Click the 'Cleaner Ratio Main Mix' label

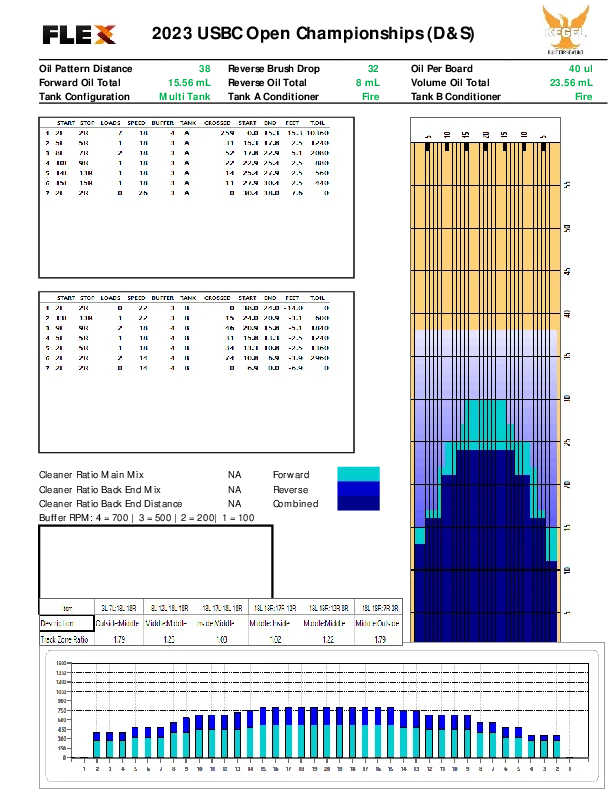coord(91,475)
